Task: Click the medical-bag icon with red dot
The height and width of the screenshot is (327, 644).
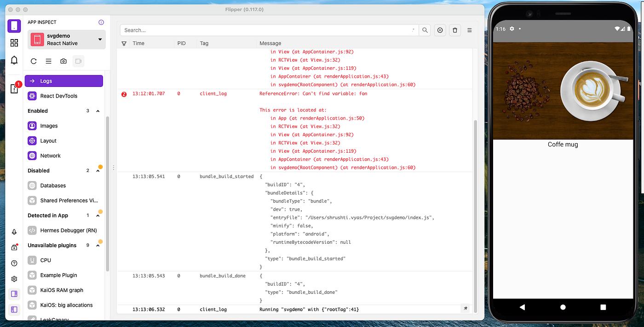Action: [14, 247]
